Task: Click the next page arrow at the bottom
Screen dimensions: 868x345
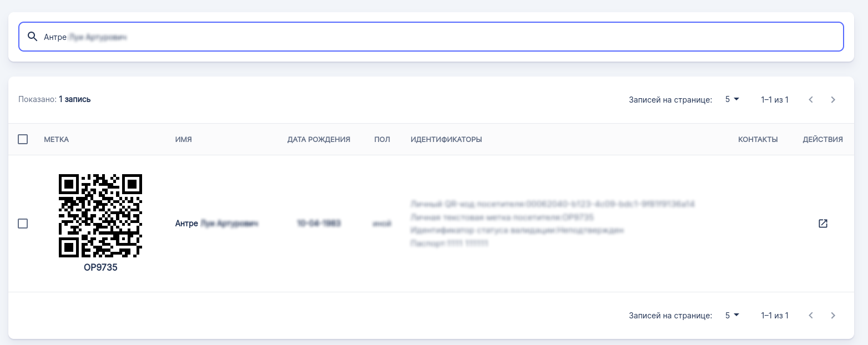Action: [x=832, y=315]
